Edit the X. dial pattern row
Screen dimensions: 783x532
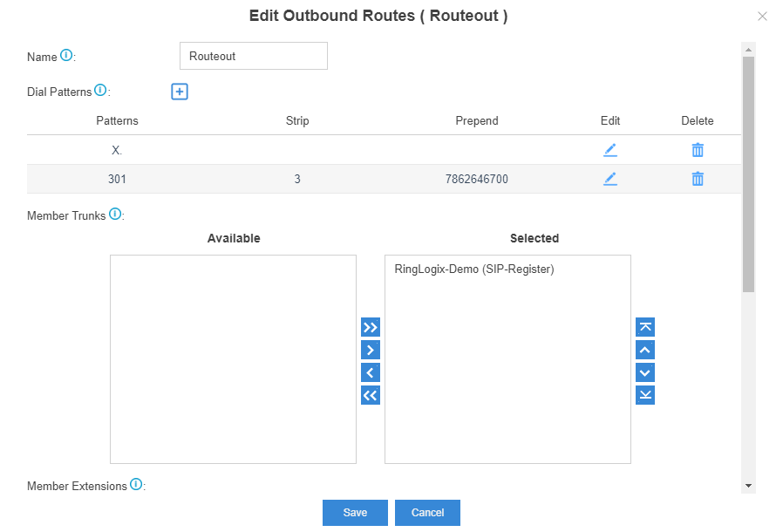(610, 150)
